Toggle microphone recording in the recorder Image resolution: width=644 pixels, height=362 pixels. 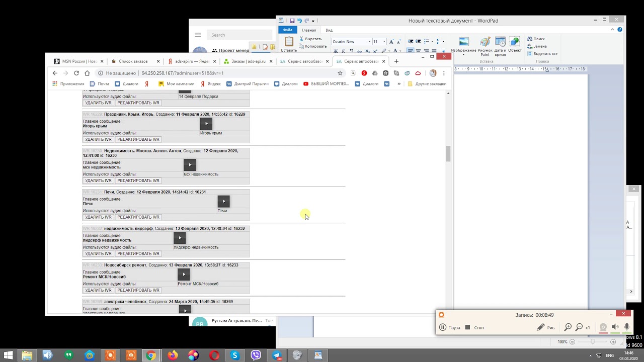(x=627, y=327)
